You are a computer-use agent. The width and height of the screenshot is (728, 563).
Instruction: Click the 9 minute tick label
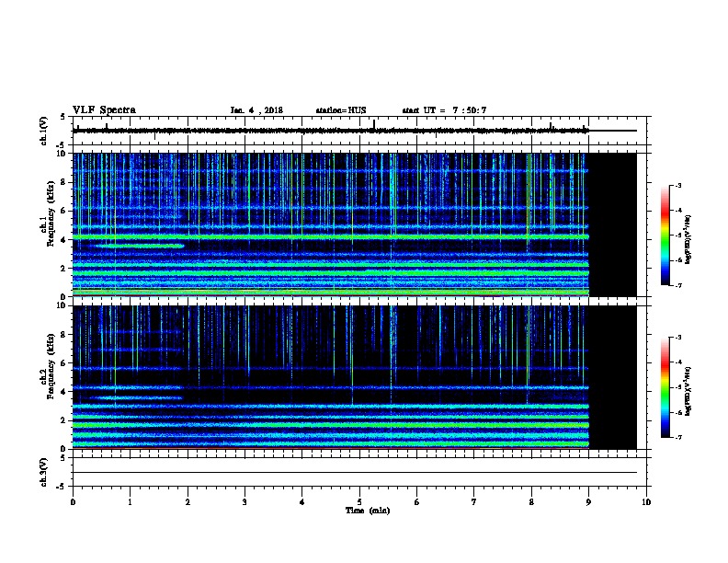pos(588,501)
